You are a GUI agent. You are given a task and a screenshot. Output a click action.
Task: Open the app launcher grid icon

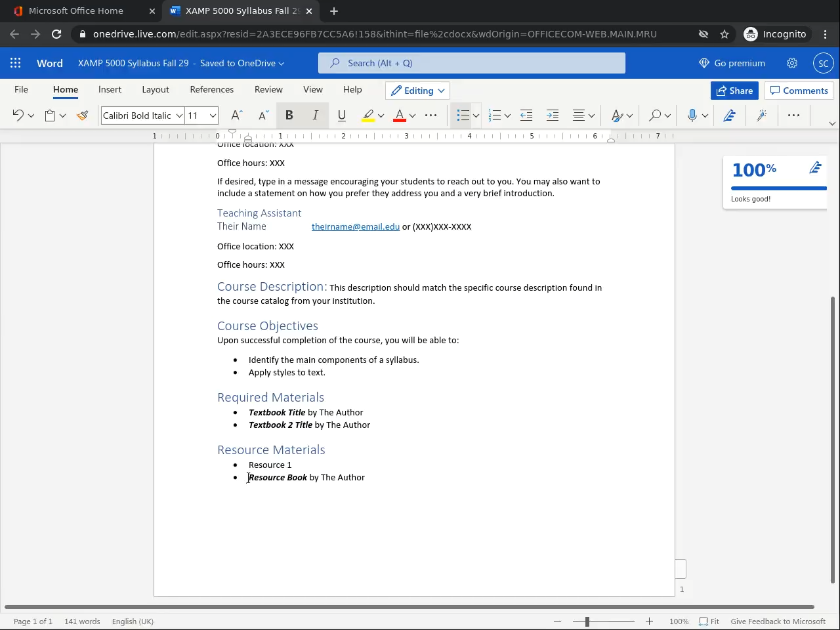tap(16, 63)
